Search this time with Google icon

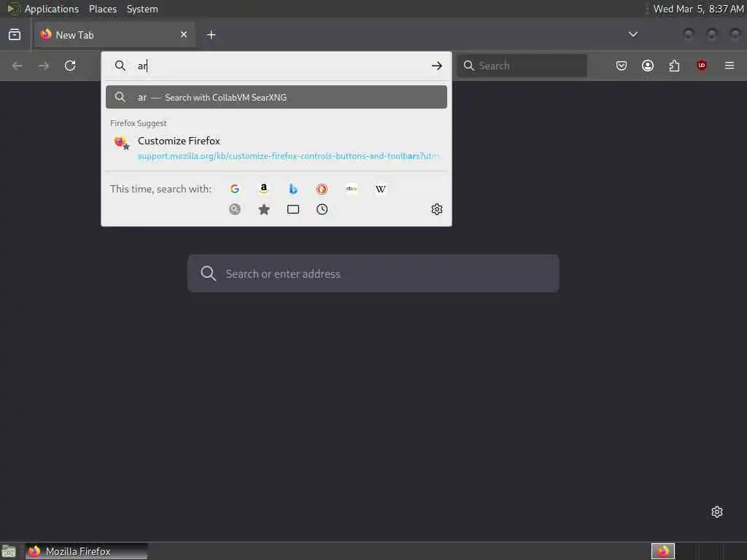[x=234, y=189]
